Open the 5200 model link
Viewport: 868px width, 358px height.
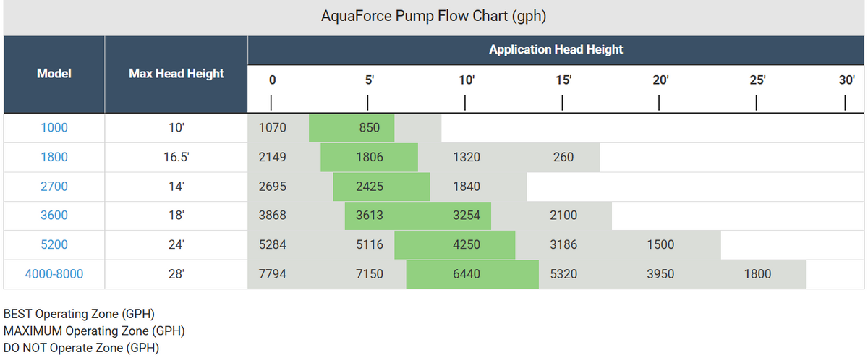click(x=54, y=244)
